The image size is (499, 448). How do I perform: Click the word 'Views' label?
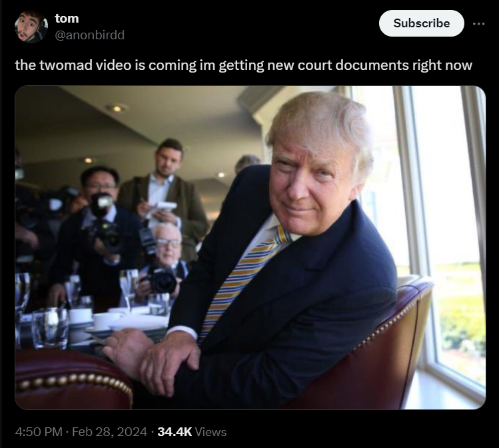211,432
